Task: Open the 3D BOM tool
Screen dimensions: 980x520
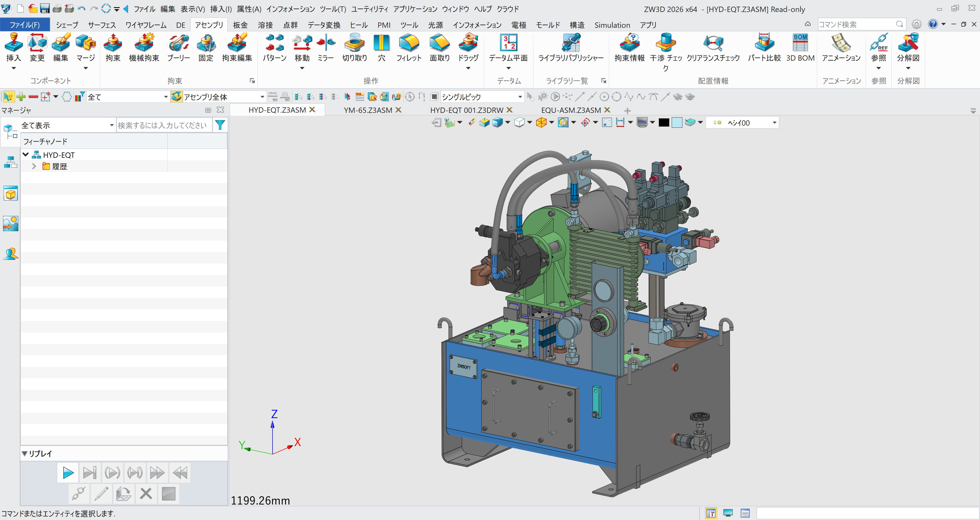Action: point(800,47)
